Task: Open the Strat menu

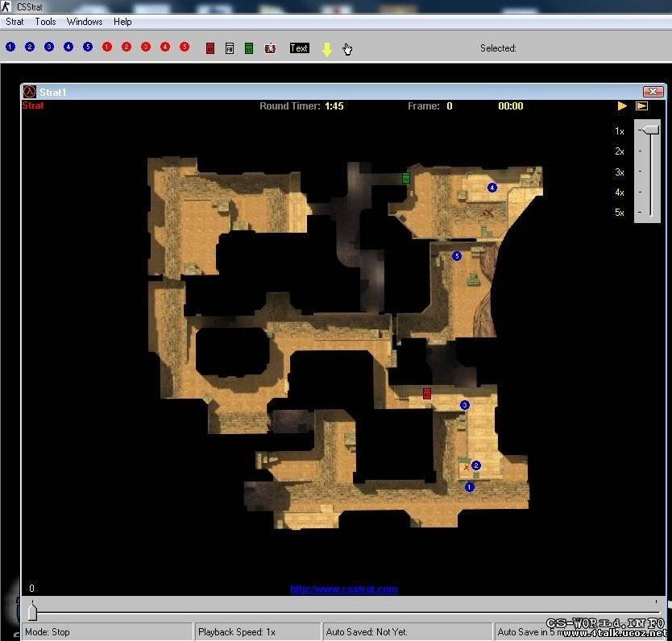Action: pyautogui.click(x=15, y=22)
